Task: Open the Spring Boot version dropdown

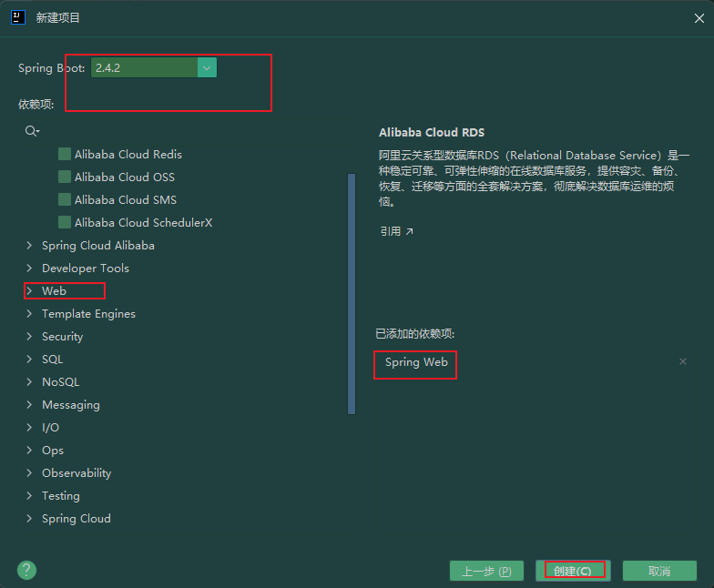Action: pos(207,67)
